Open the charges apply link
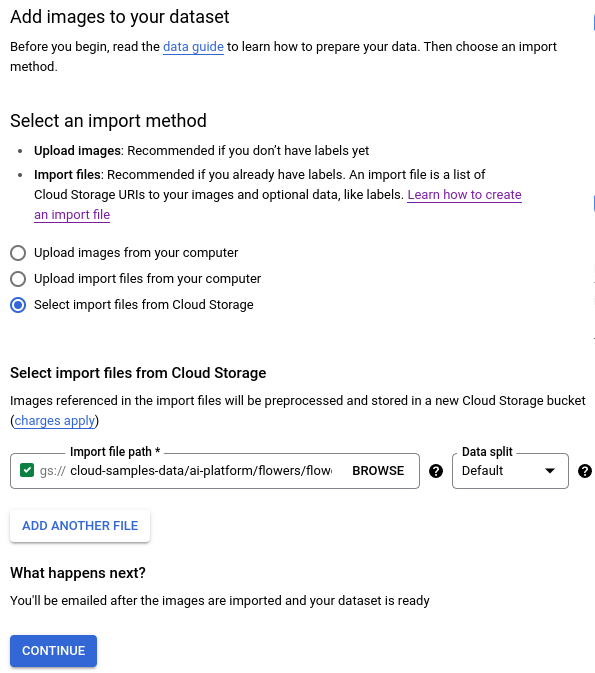 tap(55, 421)
